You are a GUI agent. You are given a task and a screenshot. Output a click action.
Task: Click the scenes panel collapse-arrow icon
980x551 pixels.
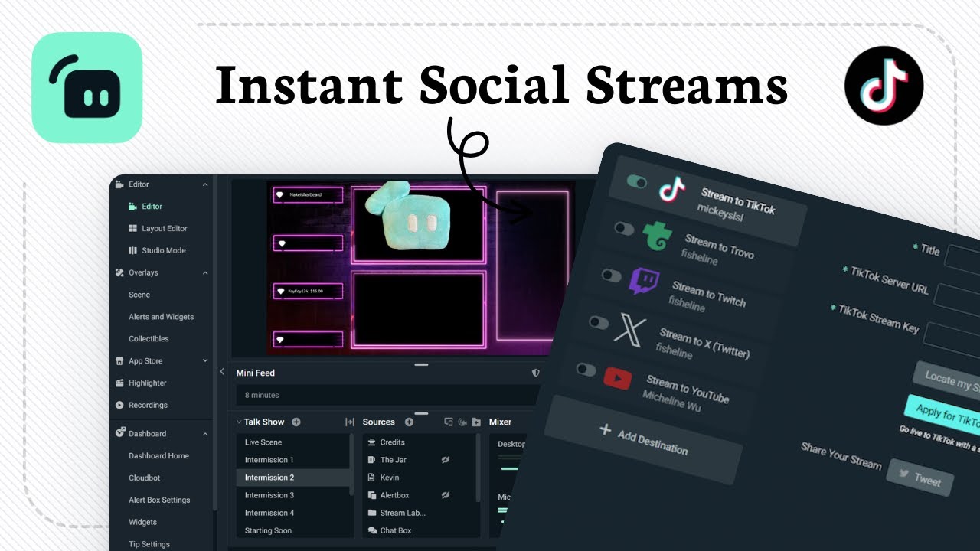tap(350, 422)
